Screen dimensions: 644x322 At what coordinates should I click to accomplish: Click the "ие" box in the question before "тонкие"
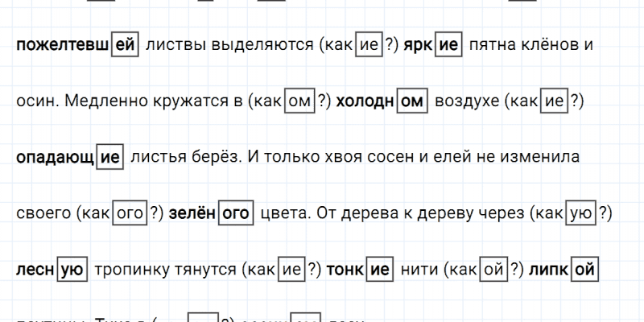(x=291, y=270)
